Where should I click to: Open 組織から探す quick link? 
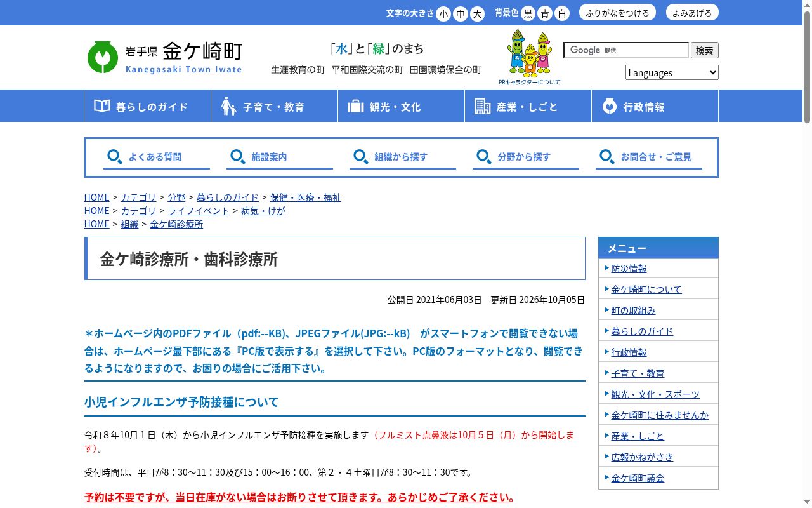point(403,157)
